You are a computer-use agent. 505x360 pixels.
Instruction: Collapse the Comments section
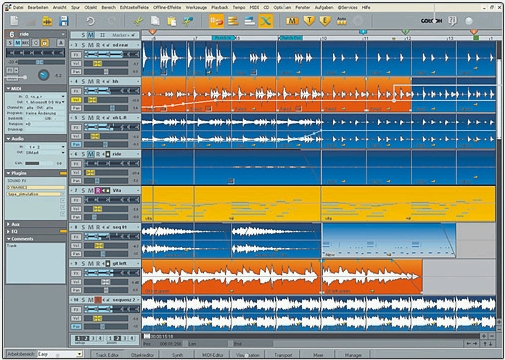coord(8,239)
